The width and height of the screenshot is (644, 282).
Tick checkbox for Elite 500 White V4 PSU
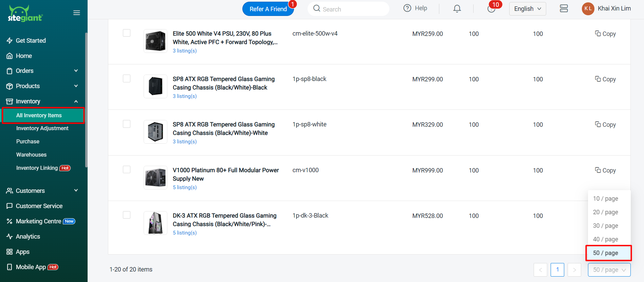tap(127, 33)
